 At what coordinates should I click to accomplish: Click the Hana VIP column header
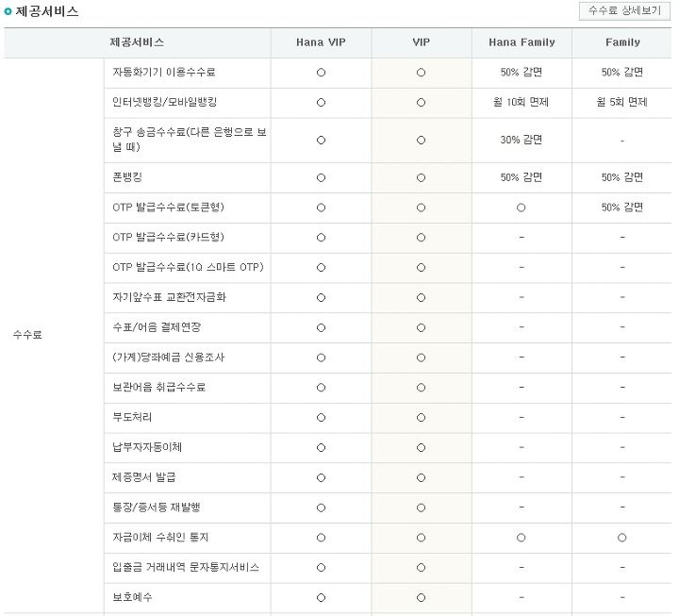pos(321,42)
